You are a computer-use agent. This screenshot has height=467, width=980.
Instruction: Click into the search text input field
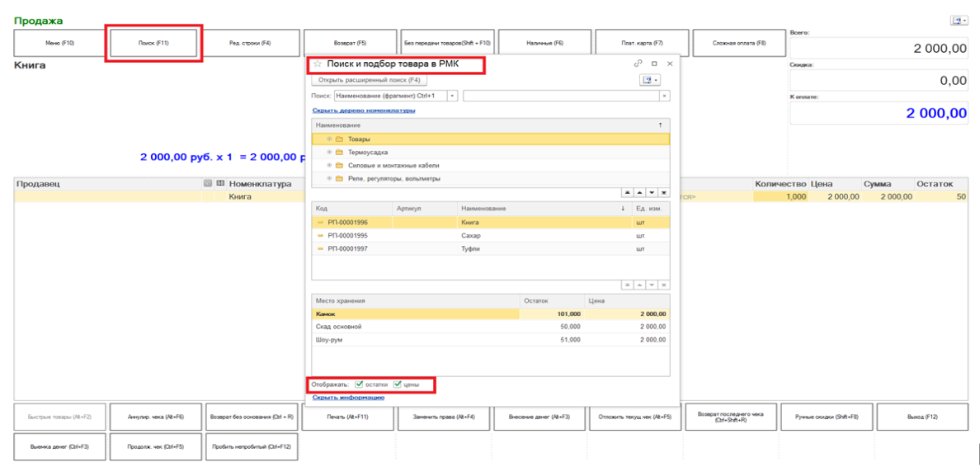pyautogui.click(x=561, y=96)
